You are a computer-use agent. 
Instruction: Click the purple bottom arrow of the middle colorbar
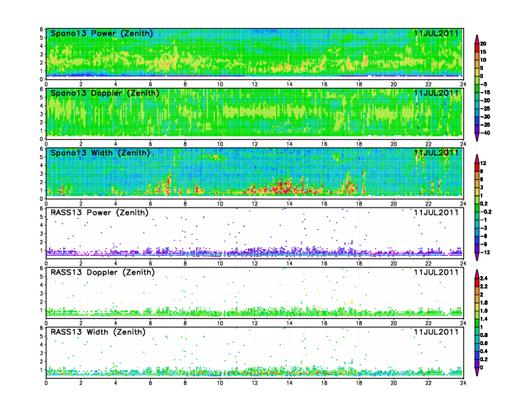pyautogui.click(x=477, y=257)
